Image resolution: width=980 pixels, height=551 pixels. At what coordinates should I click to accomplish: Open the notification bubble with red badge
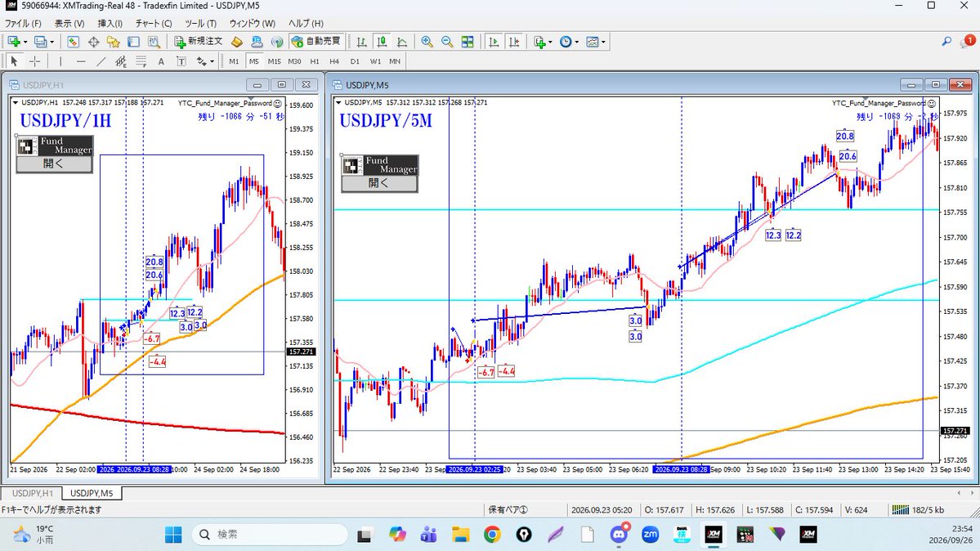967,41
